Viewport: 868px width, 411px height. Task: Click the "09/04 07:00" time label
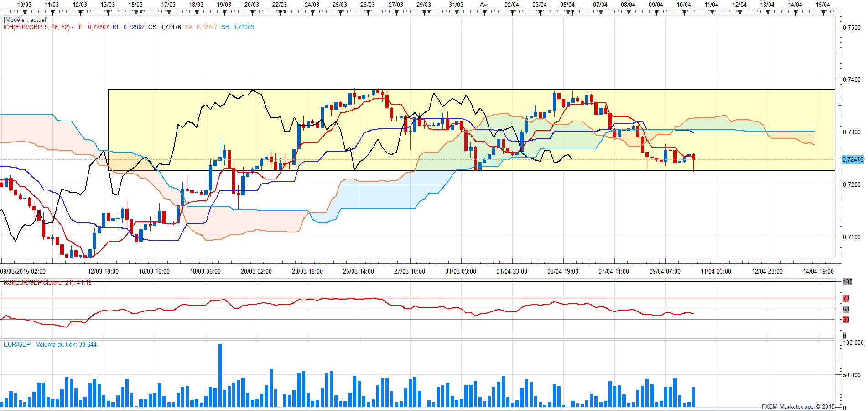[665, 271]
